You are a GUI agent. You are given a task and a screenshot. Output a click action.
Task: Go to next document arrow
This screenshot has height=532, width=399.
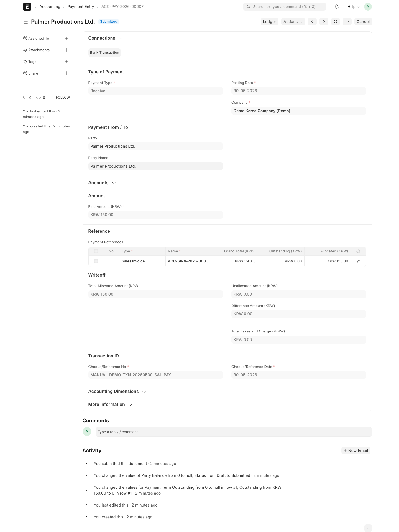coord(324,22)
